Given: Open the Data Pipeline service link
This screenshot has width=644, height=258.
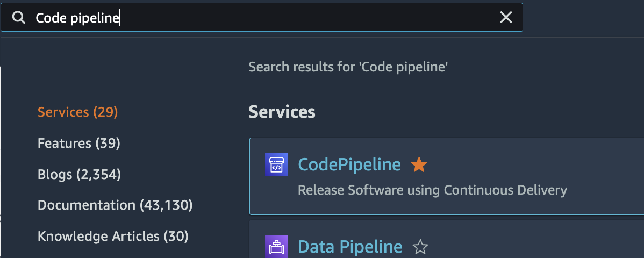Looking at the screenshot, I should (350, 247).
